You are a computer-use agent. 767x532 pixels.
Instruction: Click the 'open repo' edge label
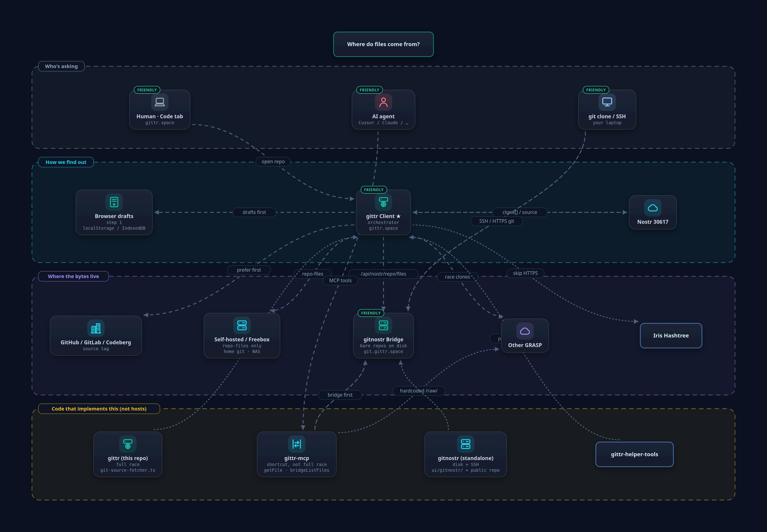(x=273, y=162)
